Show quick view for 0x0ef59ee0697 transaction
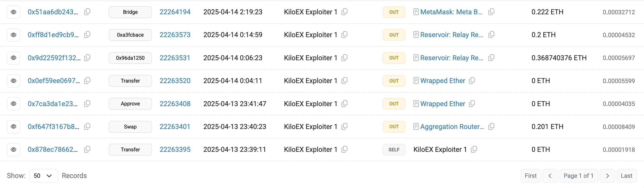 tap(14, 81)
